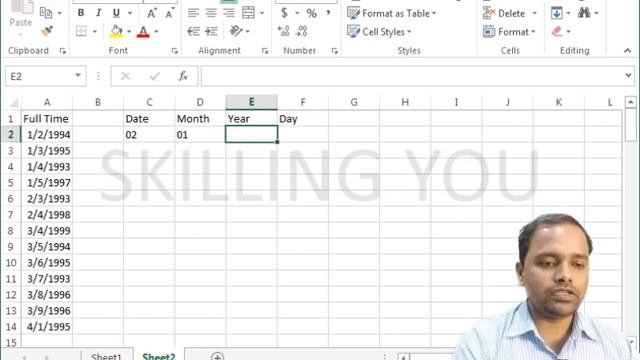
Task: Click the Day header cell
Action: coord(303,119)
